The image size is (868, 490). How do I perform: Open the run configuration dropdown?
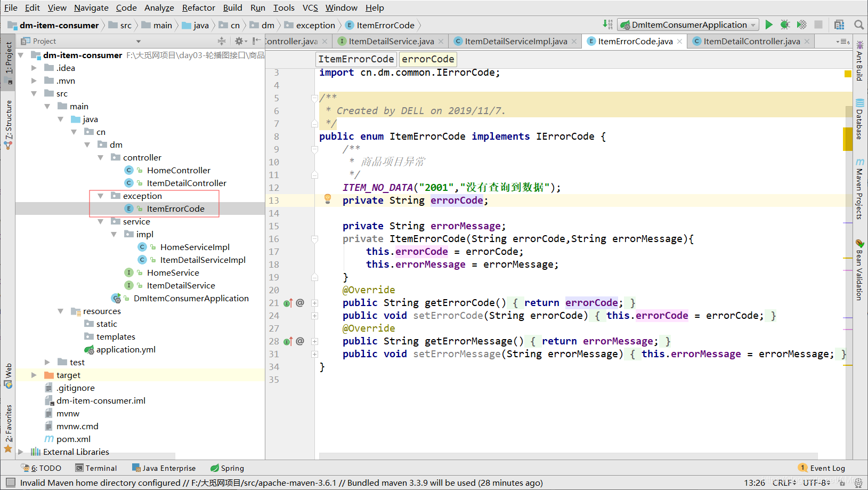point(688,25)
